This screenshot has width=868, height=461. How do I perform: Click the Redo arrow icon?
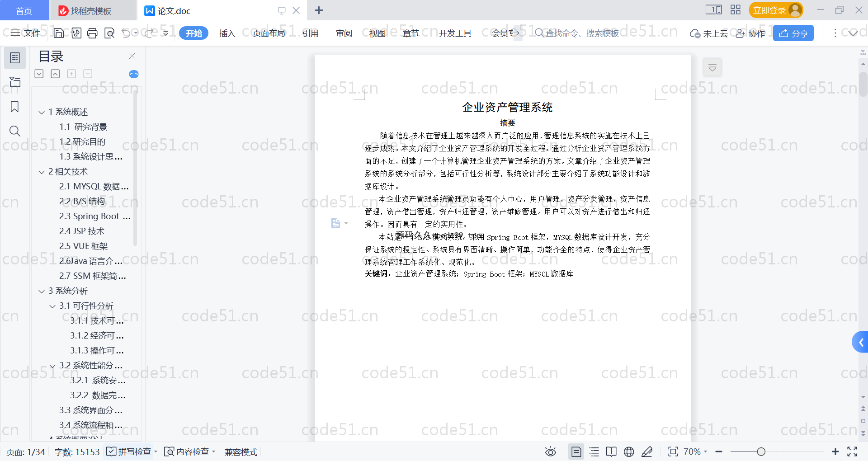[x=149, y=33]
